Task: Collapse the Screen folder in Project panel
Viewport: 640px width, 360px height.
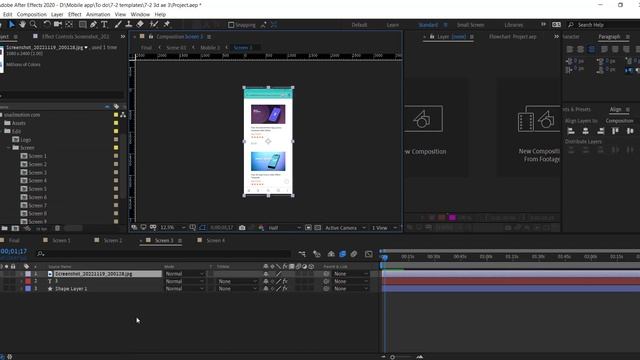Action: [9, 148]
